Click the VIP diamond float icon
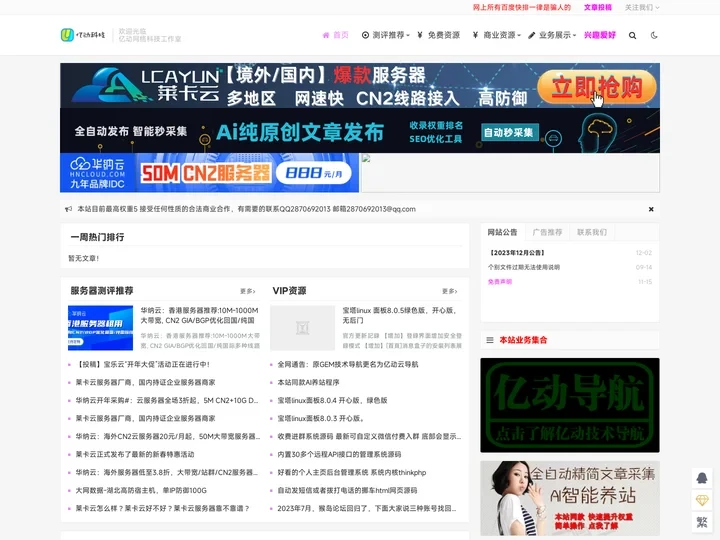This screenshot has height=540, width=720. click(702, 500)
